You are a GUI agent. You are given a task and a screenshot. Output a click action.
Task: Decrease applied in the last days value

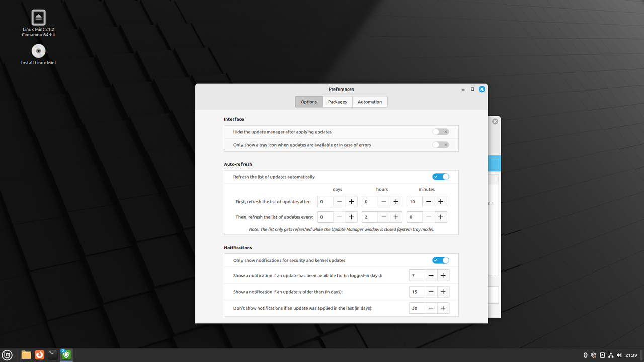(431, 308)
